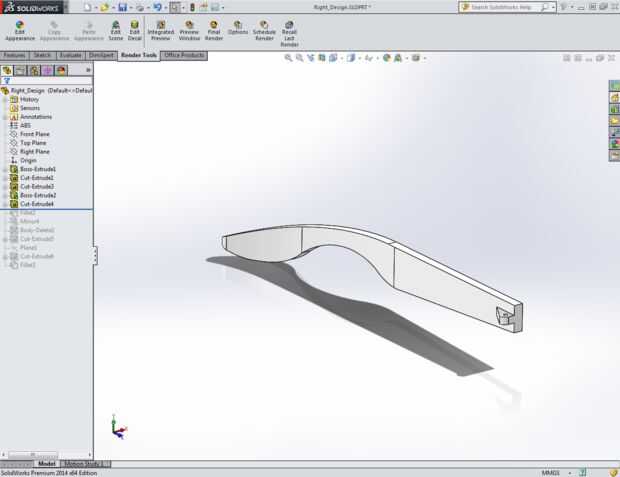Click the FeatureManager filter field
This screenshot has width=620, height=477.
coord(47,81)
